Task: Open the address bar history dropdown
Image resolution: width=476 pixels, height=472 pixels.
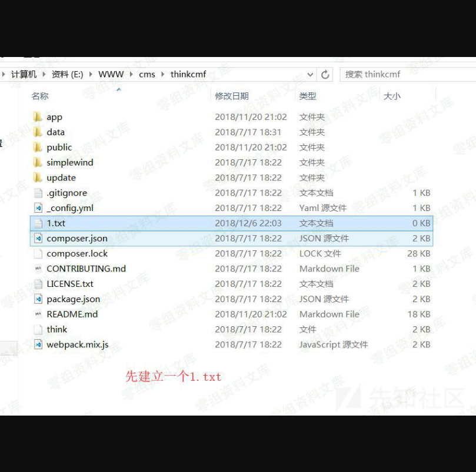Action: tap(311, 75)
